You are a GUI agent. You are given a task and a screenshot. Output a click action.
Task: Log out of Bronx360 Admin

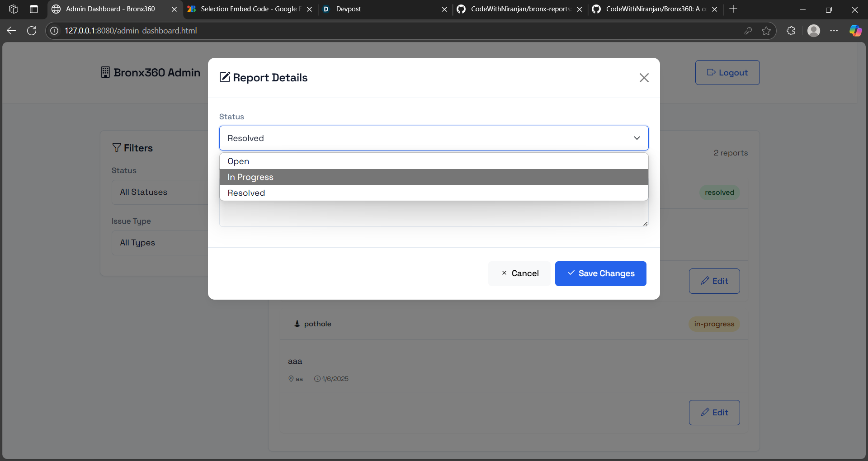727,73
